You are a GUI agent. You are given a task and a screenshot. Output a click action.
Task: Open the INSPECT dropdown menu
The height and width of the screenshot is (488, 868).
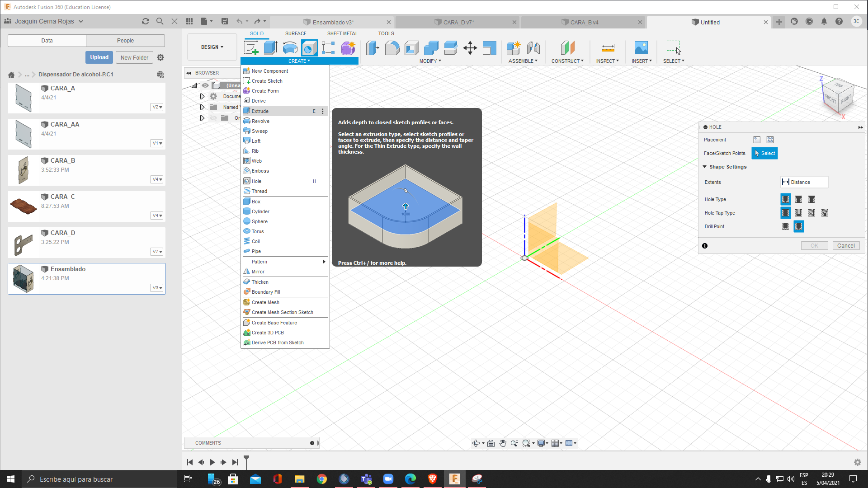[607, 61]
